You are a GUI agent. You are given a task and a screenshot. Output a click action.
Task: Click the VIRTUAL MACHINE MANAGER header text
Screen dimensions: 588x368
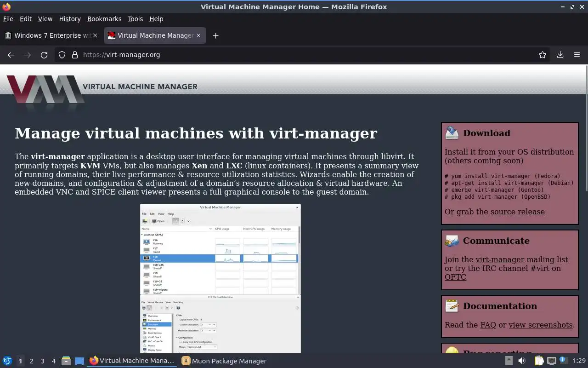point(140,86)
